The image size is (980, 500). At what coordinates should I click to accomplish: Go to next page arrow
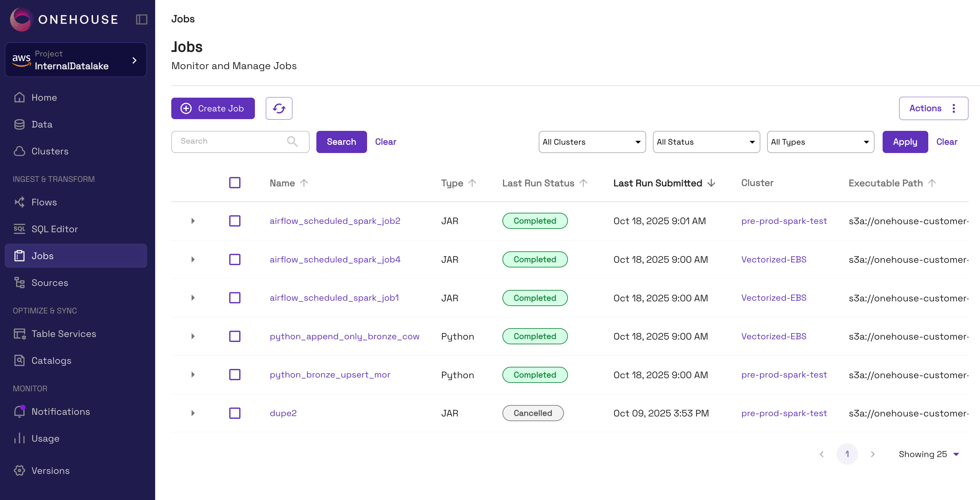pos(872,454)
